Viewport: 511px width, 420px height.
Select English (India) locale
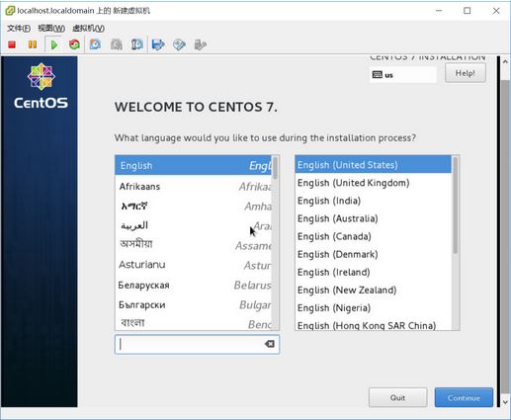click(x=374, y=201)
